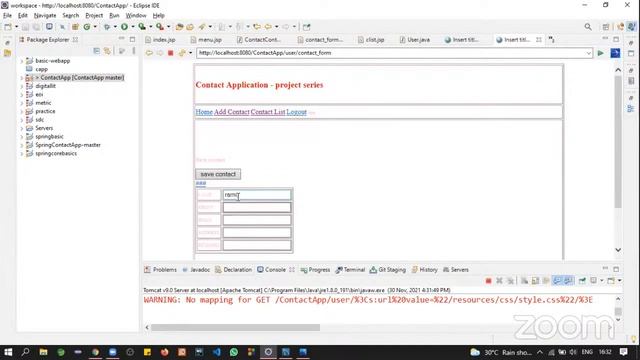Expand the basic-webapp project

click(22, 61)
